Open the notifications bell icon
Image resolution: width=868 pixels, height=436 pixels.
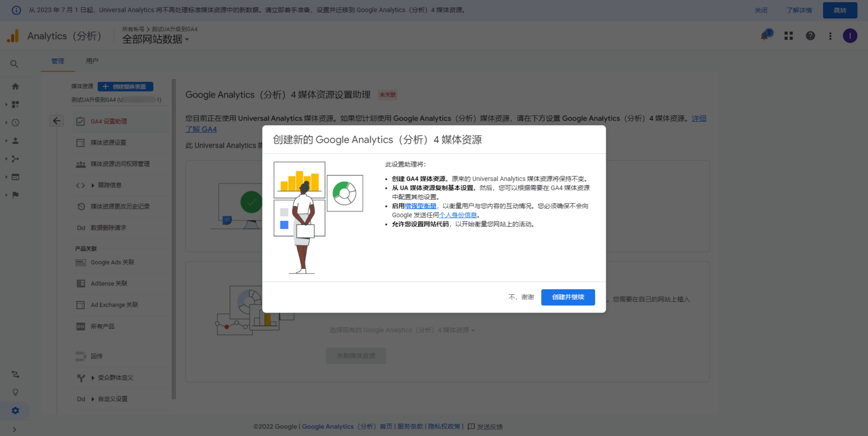tap(764, 36)
